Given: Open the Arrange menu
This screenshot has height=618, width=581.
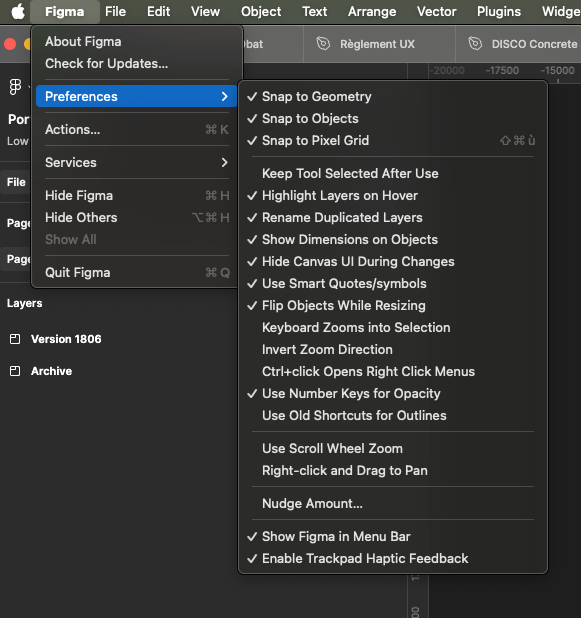Looking at the screenshot, I should [x=372, y=11].
